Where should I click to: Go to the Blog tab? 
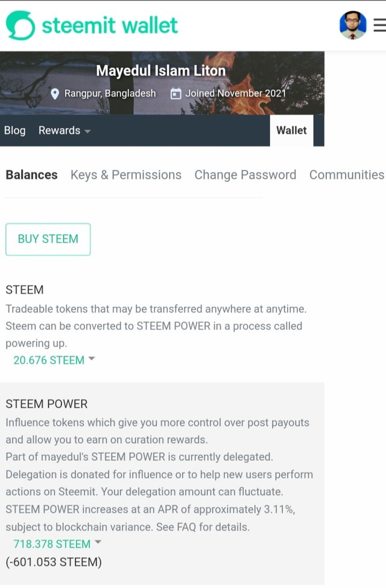(14, 130)
